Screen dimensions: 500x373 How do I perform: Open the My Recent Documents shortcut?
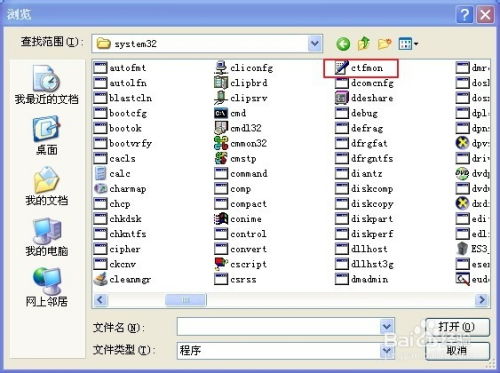pos(46,85)
